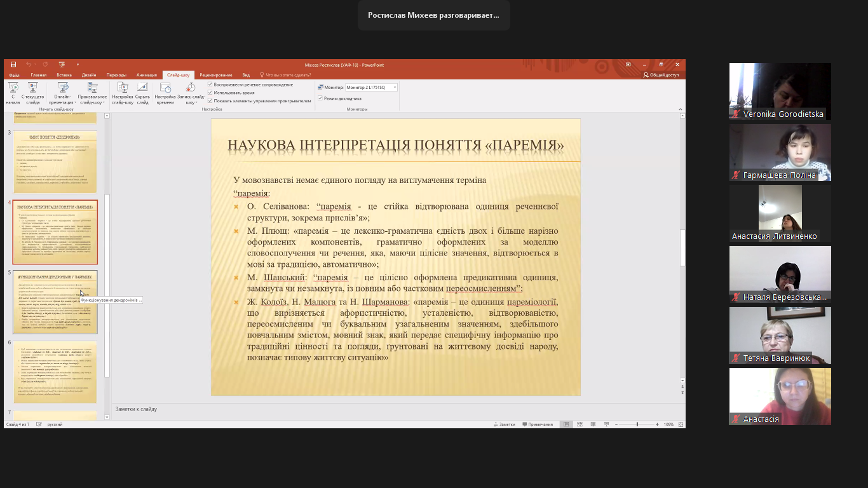Disable Режим докладчика checkbox

coord(320,98)
